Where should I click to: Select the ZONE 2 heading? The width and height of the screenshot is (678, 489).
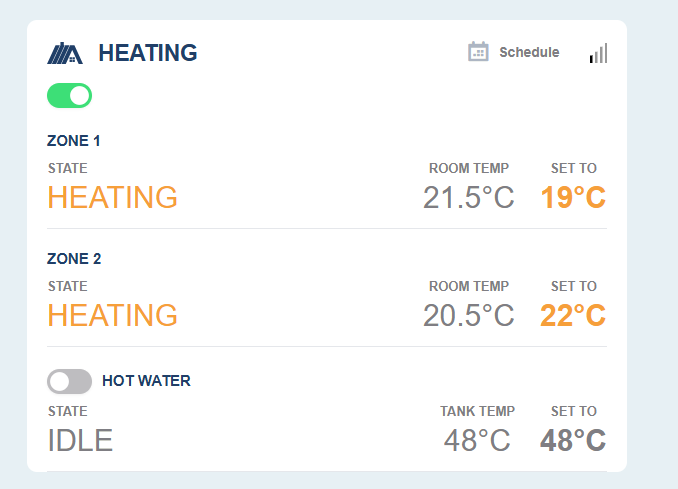tap(74, 259)
